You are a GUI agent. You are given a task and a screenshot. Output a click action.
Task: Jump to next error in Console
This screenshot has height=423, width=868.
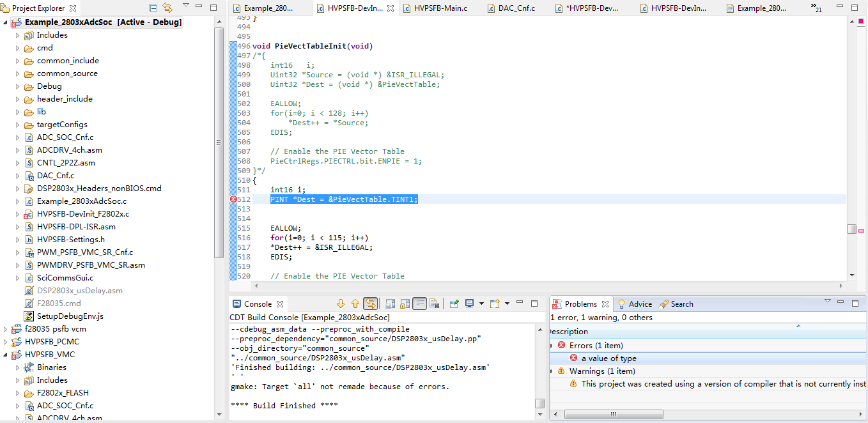pos(341,304)
